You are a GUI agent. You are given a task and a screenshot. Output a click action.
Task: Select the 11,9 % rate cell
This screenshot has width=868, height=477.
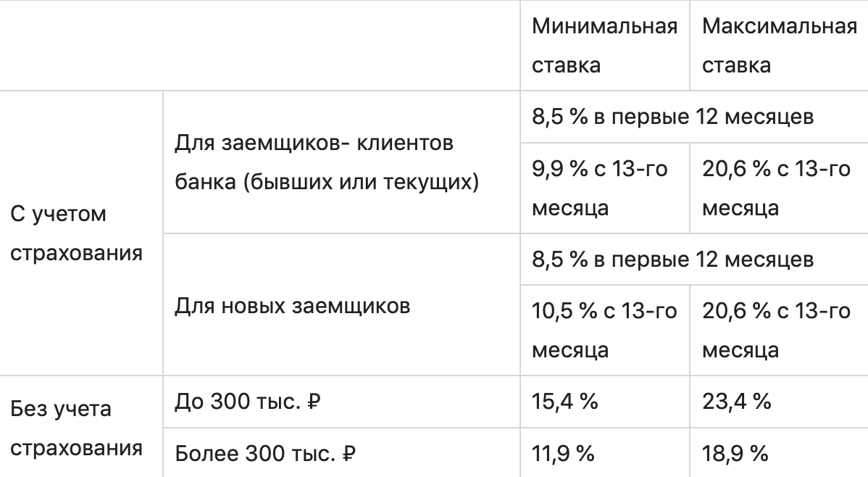(563, 455)
